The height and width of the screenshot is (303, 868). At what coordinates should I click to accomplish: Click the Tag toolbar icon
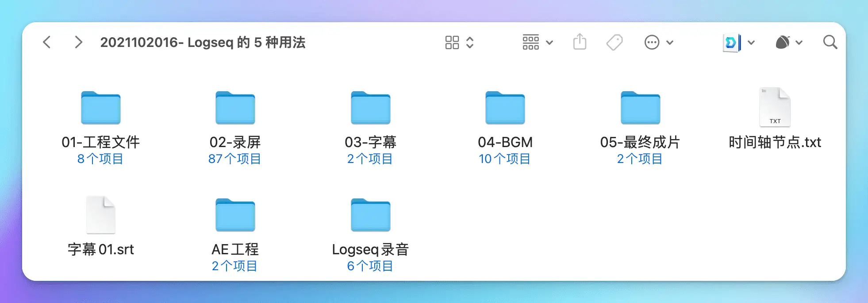pyautogui.click(x=615, y=43)
